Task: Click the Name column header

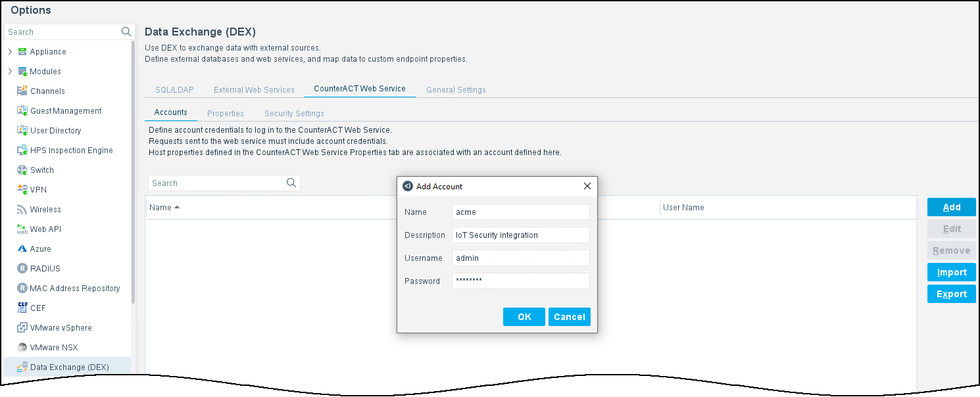Action: [x=160, y=207]
